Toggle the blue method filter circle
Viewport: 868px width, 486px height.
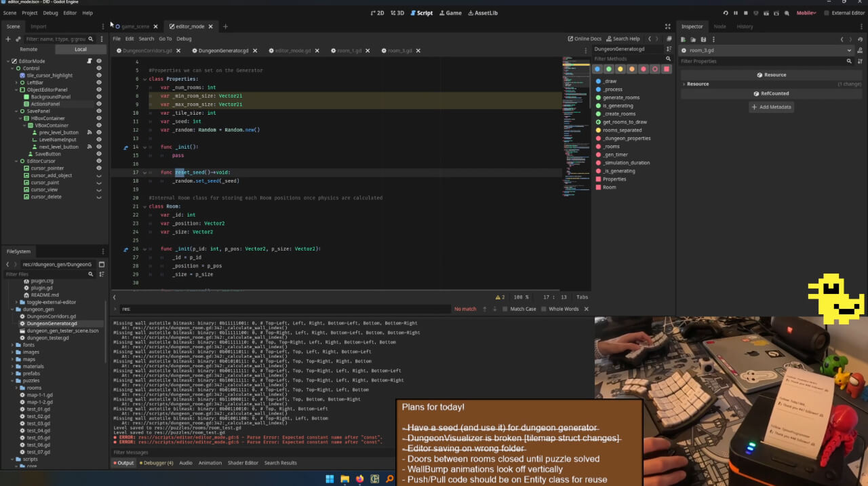pyautogui.click(x=597, y=69)
